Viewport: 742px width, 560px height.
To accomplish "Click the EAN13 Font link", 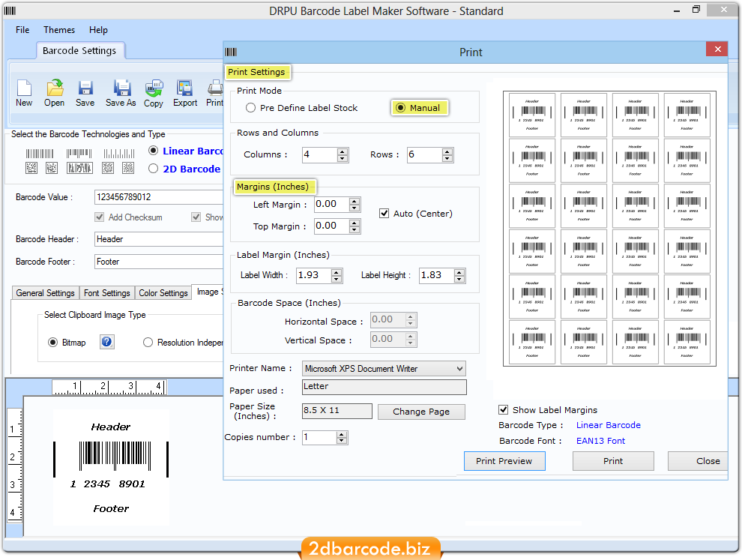I will (x=600, y=441).
